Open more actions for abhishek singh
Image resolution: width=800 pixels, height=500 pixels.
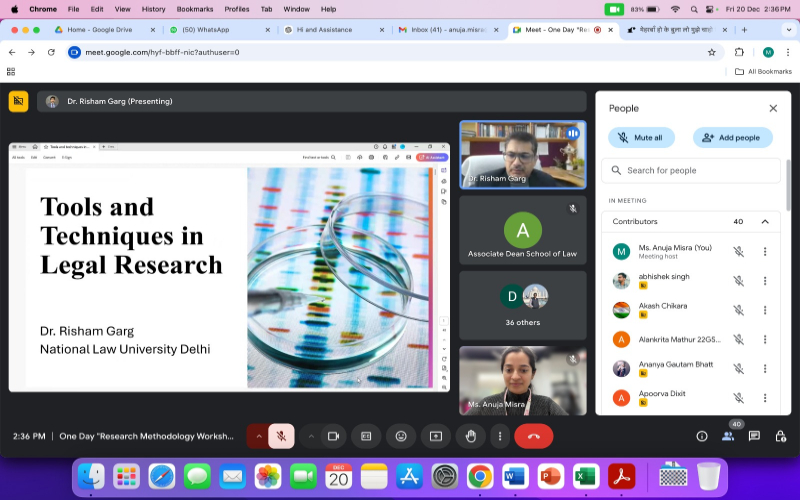(765, 281)
